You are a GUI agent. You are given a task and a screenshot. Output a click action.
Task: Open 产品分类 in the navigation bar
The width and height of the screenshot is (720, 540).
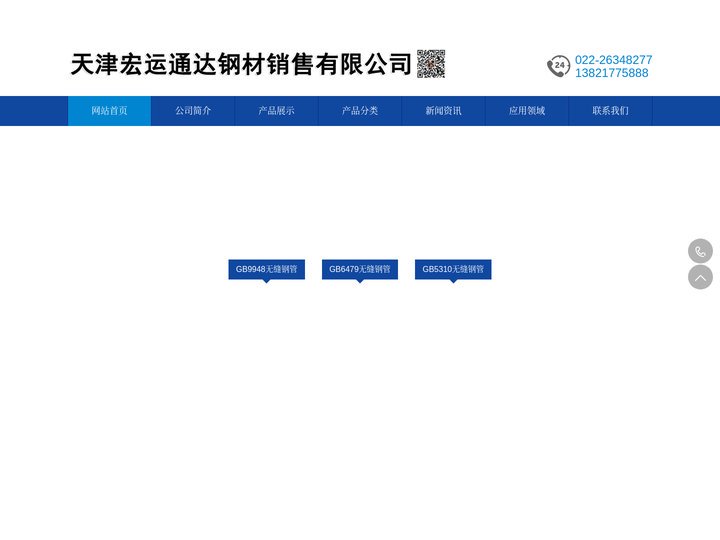click(x=360, y=111)
